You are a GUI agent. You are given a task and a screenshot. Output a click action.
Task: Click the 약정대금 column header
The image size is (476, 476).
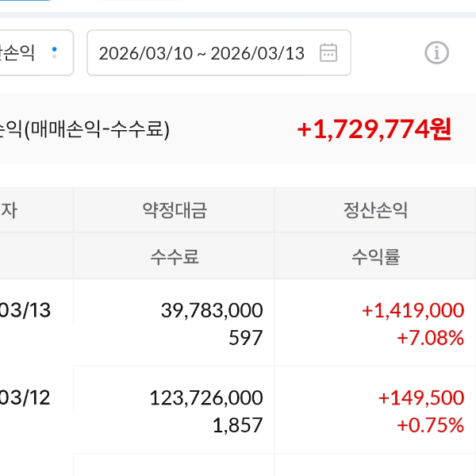click(x=175, y=210)
